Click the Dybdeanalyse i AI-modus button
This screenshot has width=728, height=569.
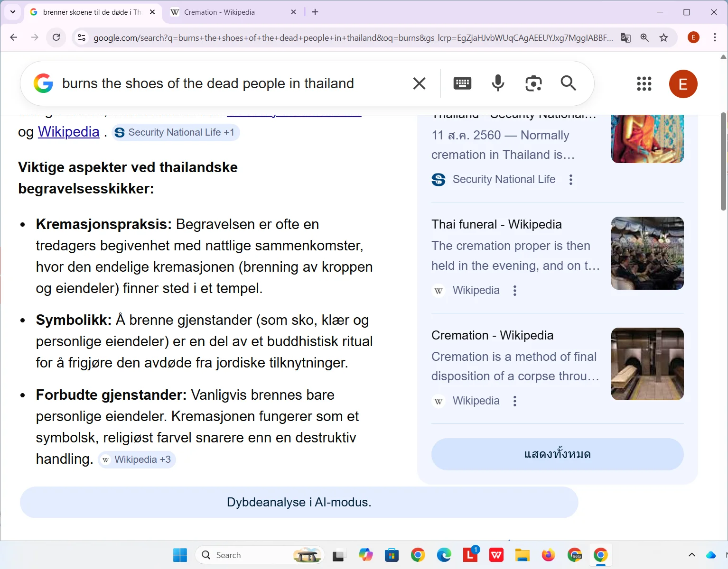(x=299, y=502)
